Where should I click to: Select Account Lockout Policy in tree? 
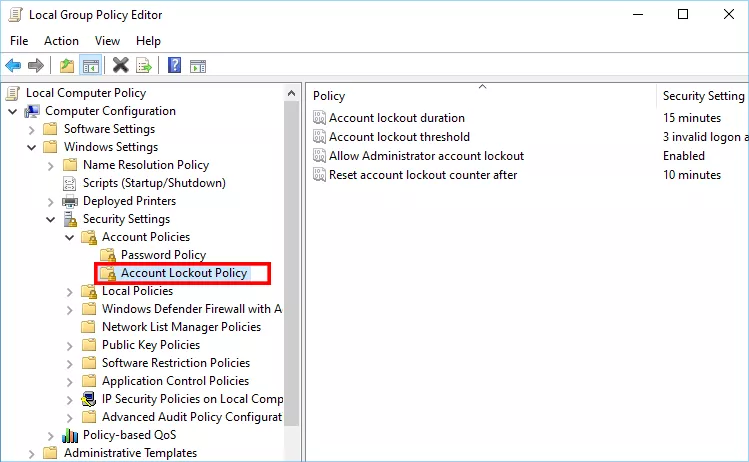[183, 273]
